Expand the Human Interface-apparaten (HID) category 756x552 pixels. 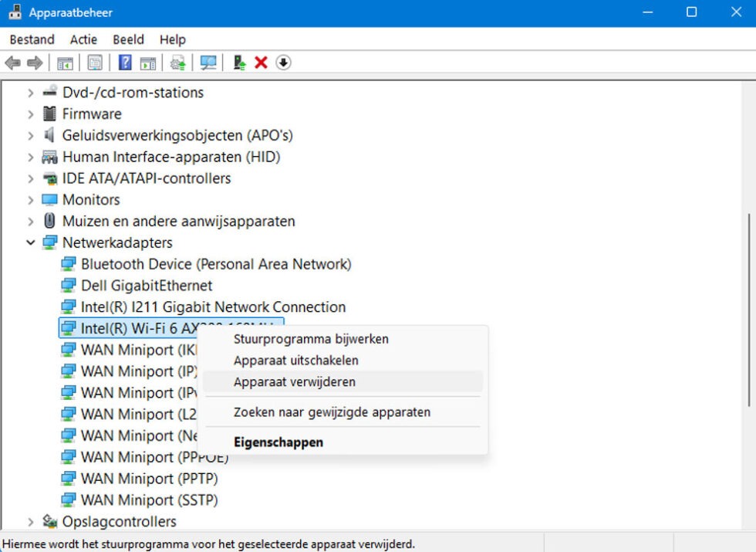29,157
